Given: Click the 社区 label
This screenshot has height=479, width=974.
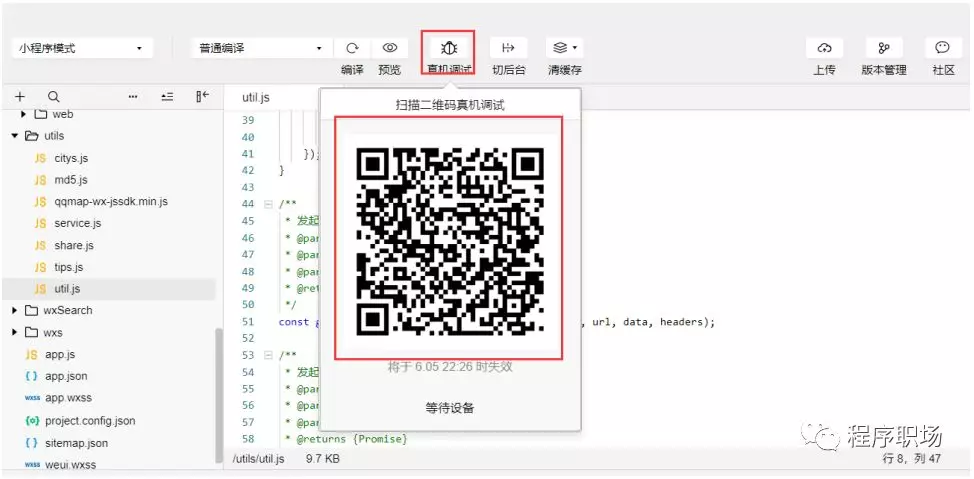Looking at the screenshot, I should pos(944,70).
